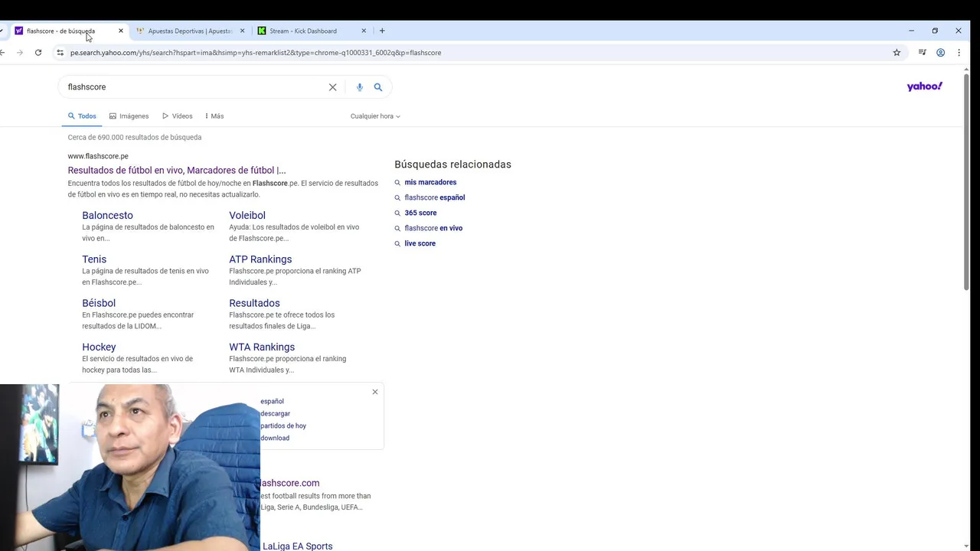Screen dimensions: 980x551
Task: Search related term live score
Action: pyautogui.click(x=420, y=243)
